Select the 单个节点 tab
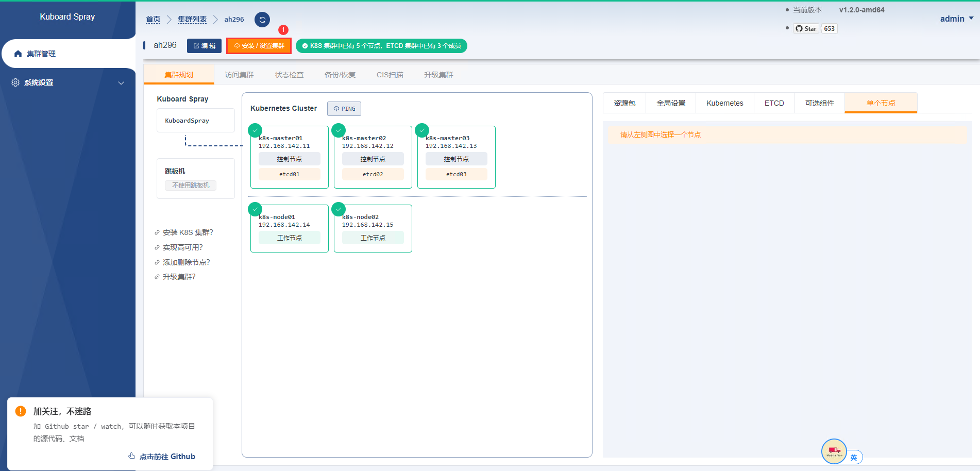 pos(881,103)
